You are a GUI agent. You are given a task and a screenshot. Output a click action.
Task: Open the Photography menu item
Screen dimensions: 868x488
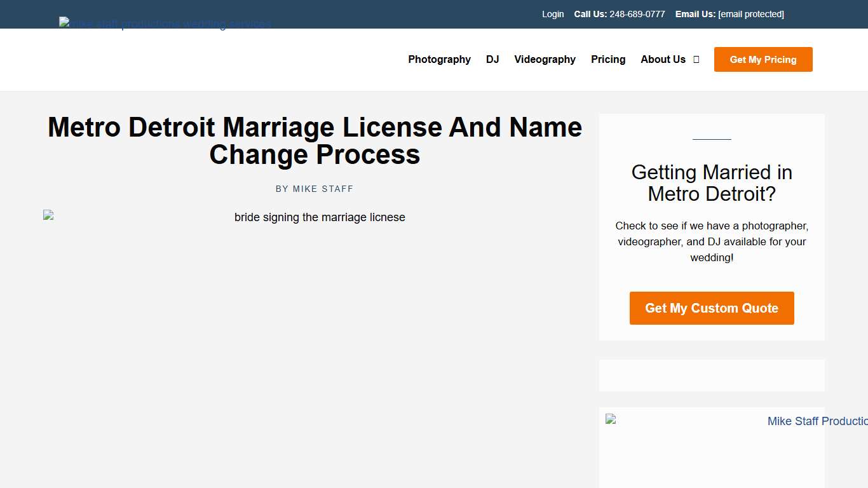(x=439, y=59)
